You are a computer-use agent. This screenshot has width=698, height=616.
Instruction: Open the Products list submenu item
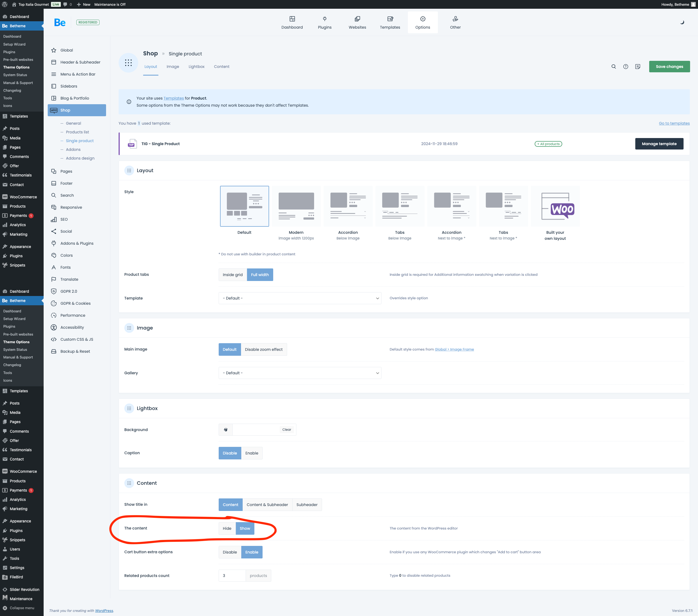tap(77, 132)
